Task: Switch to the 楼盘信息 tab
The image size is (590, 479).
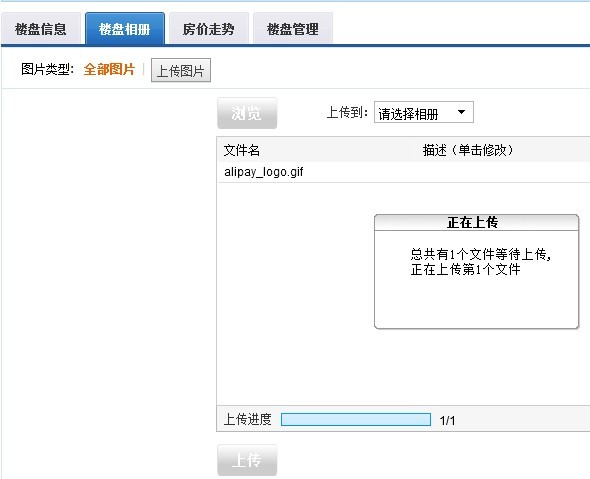Action: tap(41, 29)
